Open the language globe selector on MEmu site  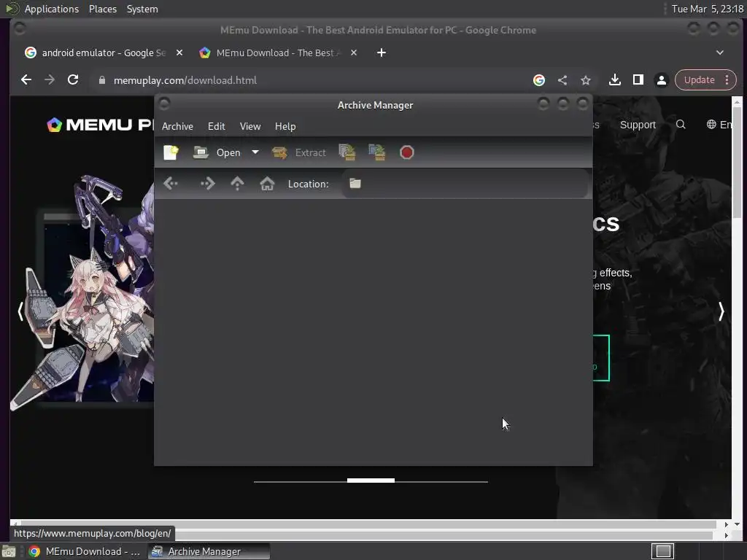pyautogui.click(x=719, y=125)
